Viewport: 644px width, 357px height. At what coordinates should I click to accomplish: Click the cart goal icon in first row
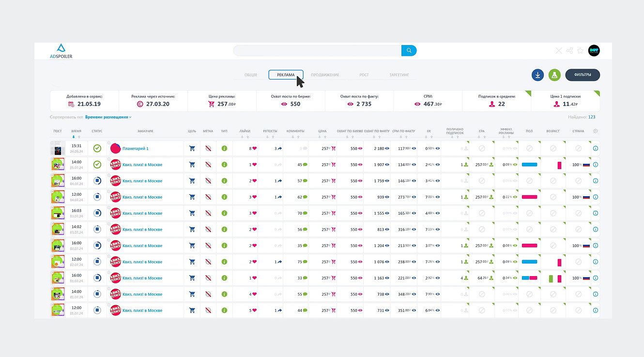click(192, 148)
